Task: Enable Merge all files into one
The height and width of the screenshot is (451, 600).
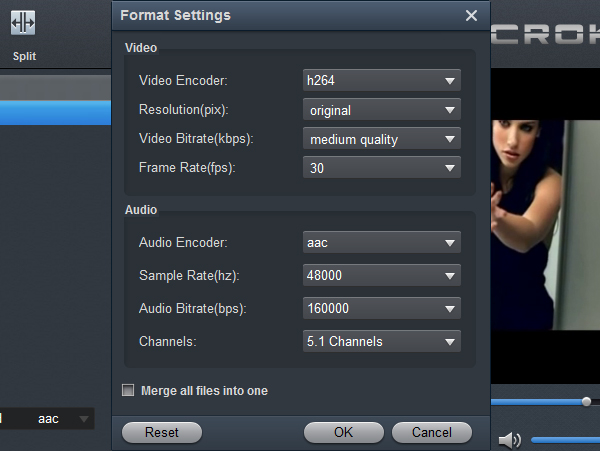Action: (128, 391)
